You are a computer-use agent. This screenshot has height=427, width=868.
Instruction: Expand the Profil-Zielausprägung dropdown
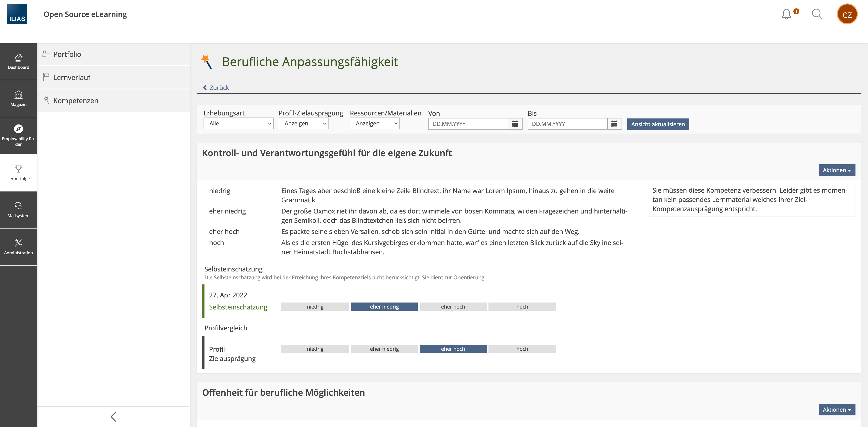tap(303, 123)
